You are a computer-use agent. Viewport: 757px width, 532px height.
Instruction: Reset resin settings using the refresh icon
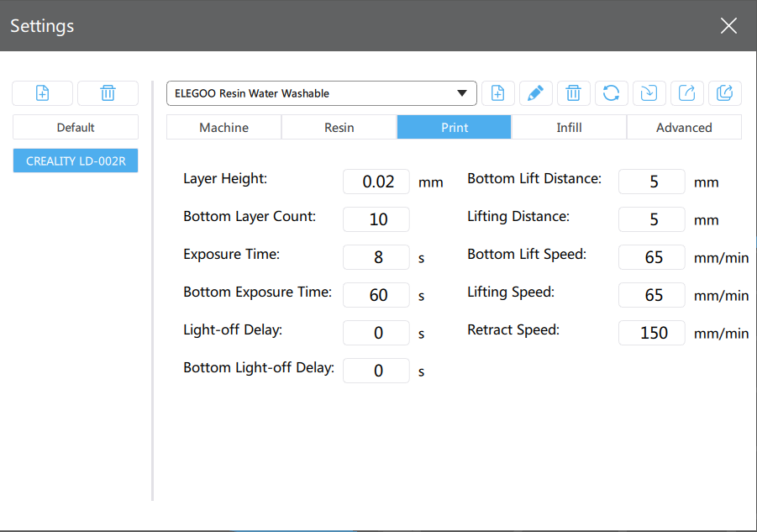pyautogui.click(x=611, y=93)
